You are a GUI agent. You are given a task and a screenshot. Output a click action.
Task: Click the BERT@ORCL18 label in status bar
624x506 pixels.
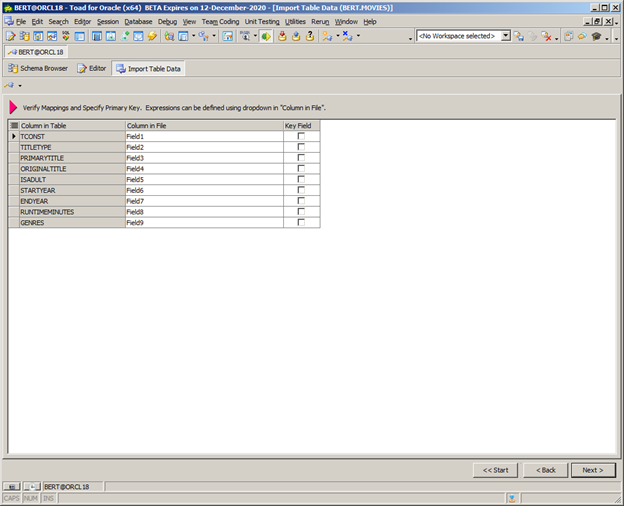(x=66, y=486)
